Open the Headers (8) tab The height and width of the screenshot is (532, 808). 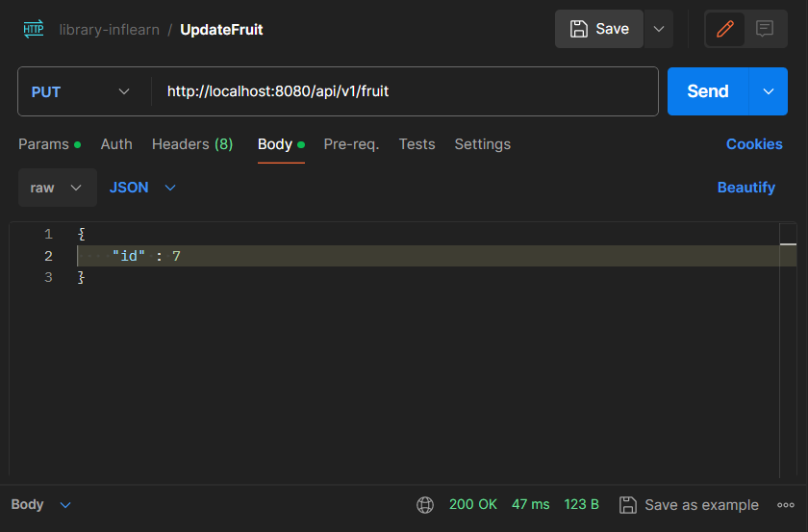pos(192,144)
